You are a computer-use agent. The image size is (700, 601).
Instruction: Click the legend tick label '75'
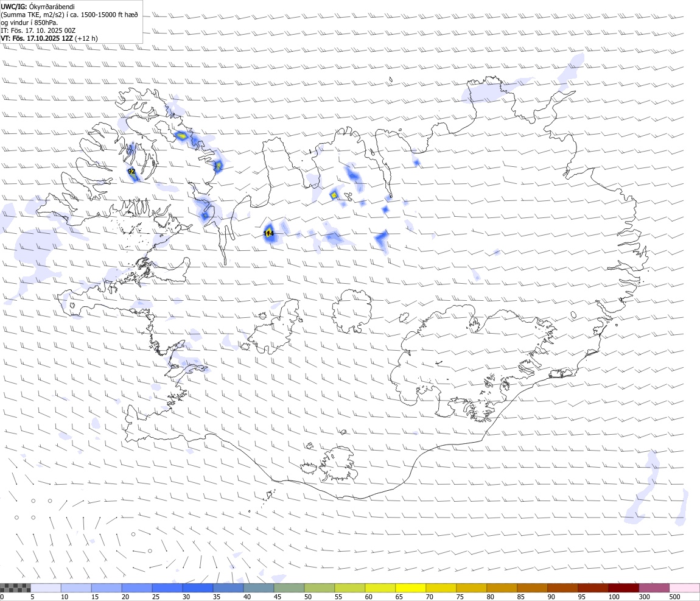tap(460, 597)
